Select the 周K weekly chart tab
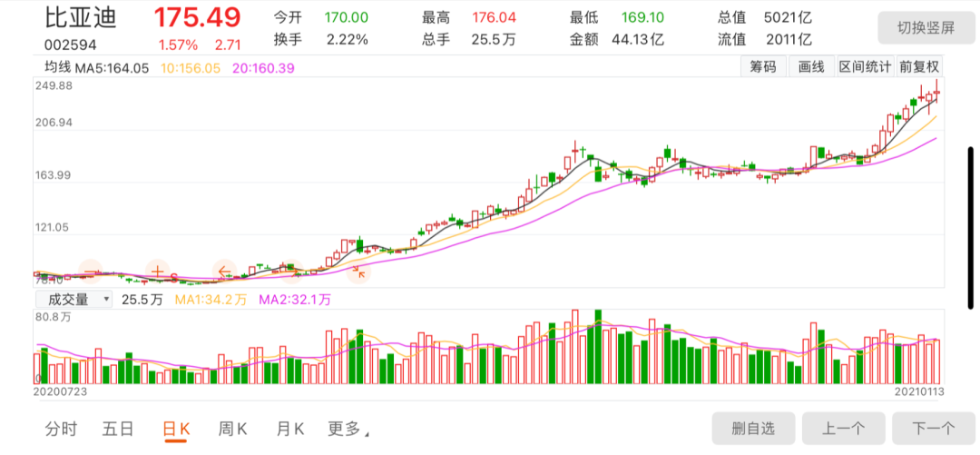 [x=232, y=429]
